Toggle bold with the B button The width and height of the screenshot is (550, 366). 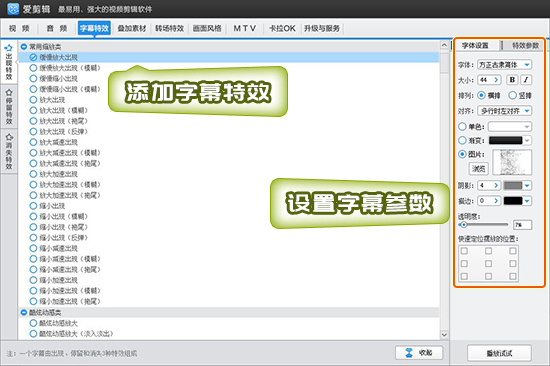coord(512,80)
